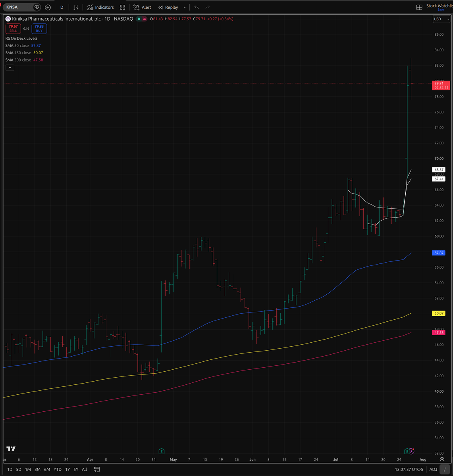This screenshot has width=453, height=476.
Task: Open the bar chart style selector
Action: click(x=76, y=7)
